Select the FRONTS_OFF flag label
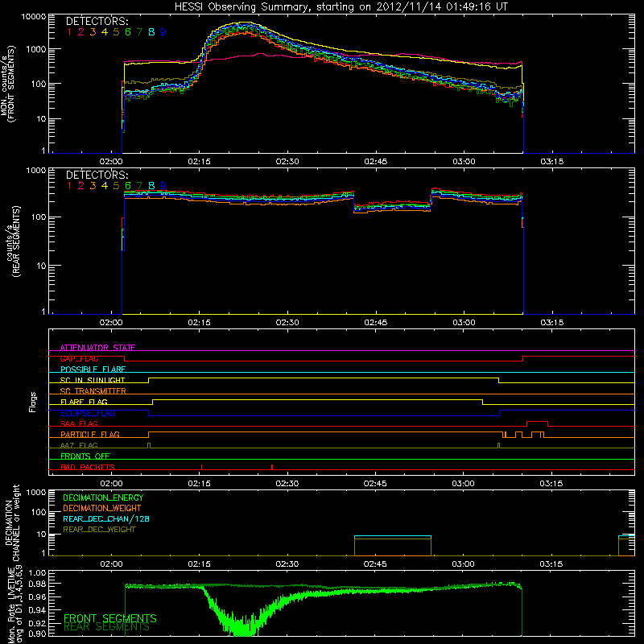This screenshot has width=644, height=644. [x=85, y=456]
